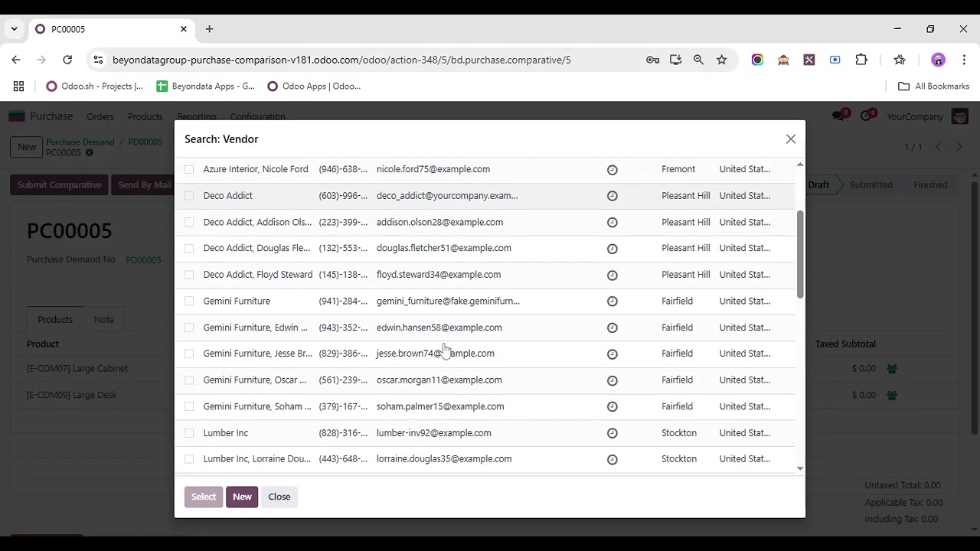Click activity clock for floyd.steward34 row
980x551 pixels.
coord(612,275)
